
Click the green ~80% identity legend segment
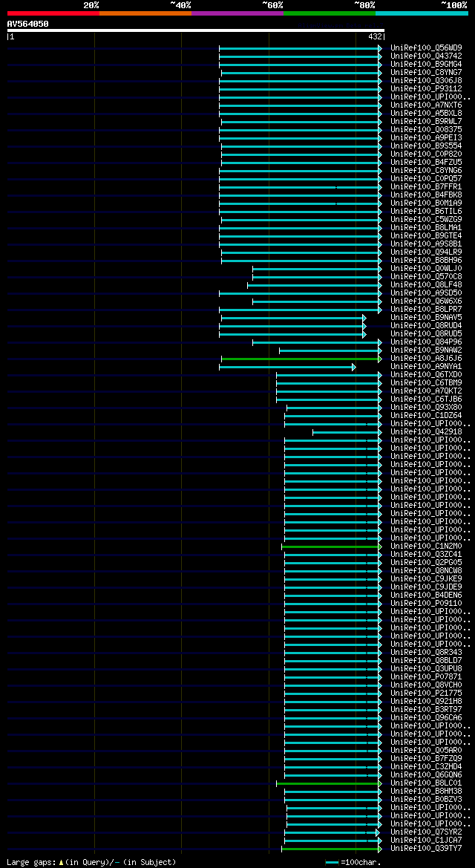click(330, 13)
